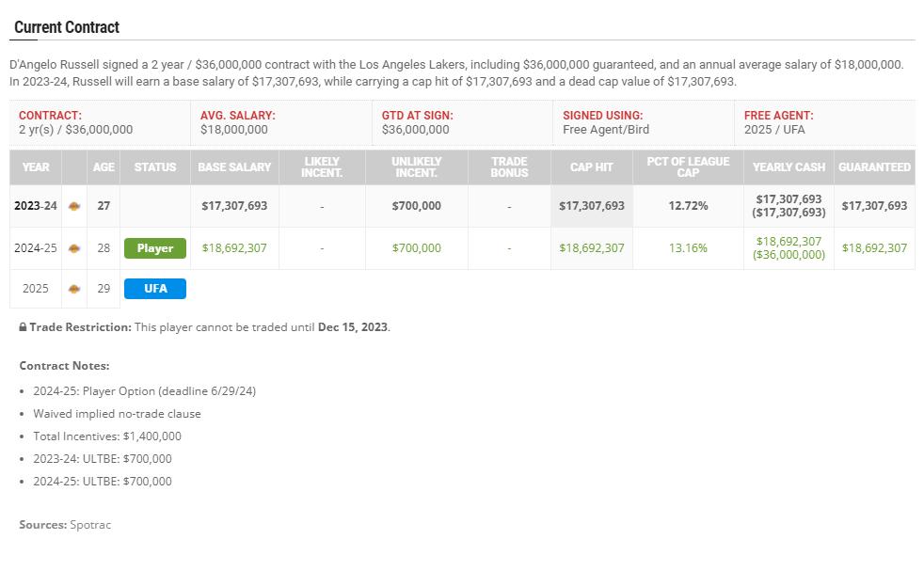
Task: Click the Lakers logo in the 2023-24 row
Action: coord(74,206)
